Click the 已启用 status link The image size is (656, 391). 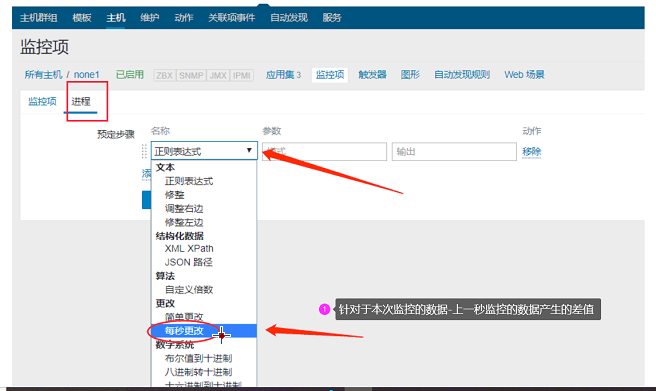pyautogui.click(x=130, y=75)
